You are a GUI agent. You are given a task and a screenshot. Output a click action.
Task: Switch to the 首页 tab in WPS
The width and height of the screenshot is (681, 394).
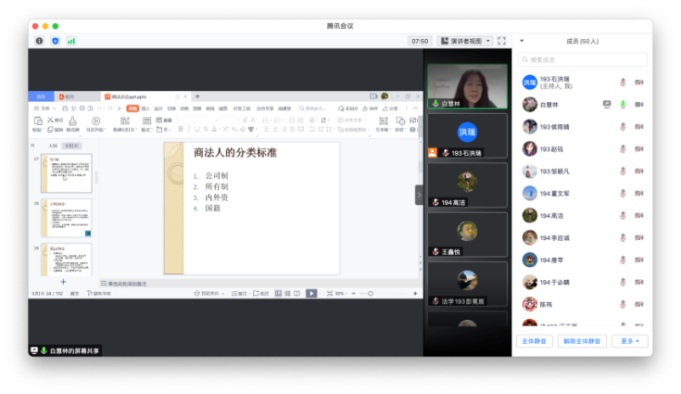[x=41, y=96]
